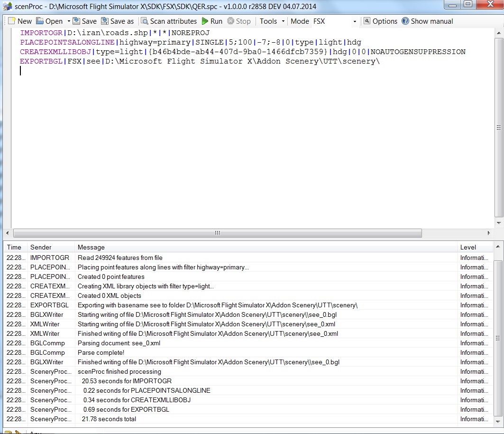Screen dimensions: 504x434
Task: Click the Open folder icon
Action: click(39, 21)
